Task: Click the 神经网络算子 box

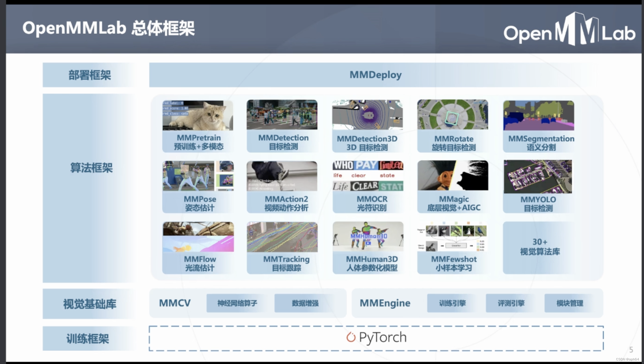Action: (x=237, y=303)
